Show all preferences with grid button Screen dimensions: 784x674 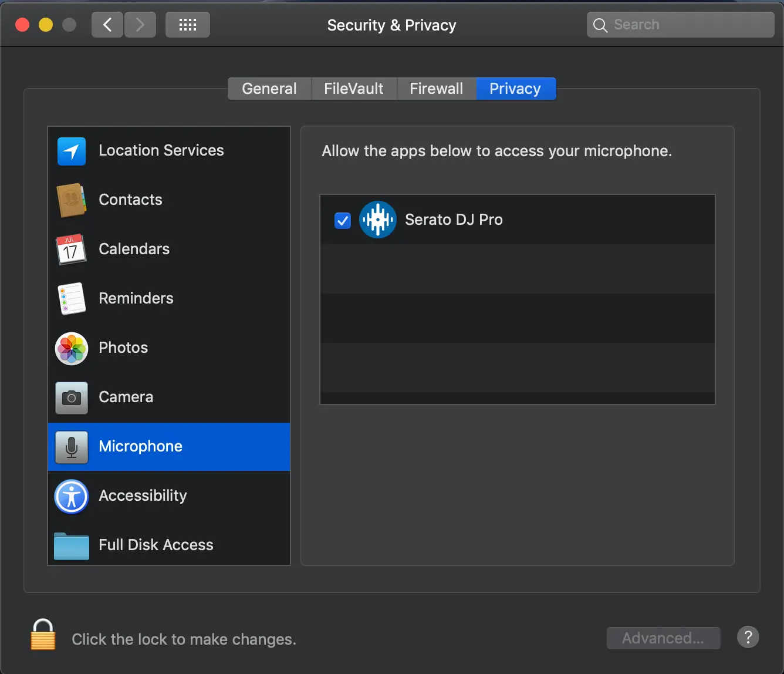[188, 25]
